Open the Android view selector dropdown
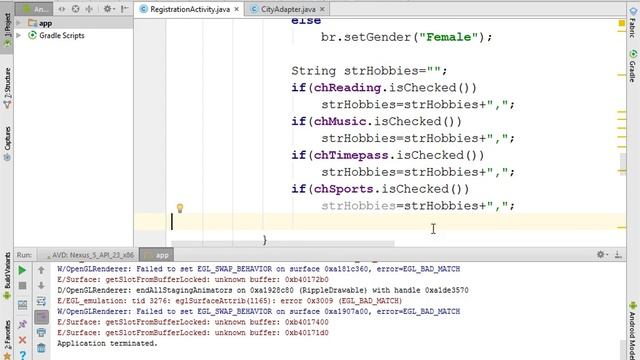This screenshot has height=360, width=640. (x=34, y=9)
